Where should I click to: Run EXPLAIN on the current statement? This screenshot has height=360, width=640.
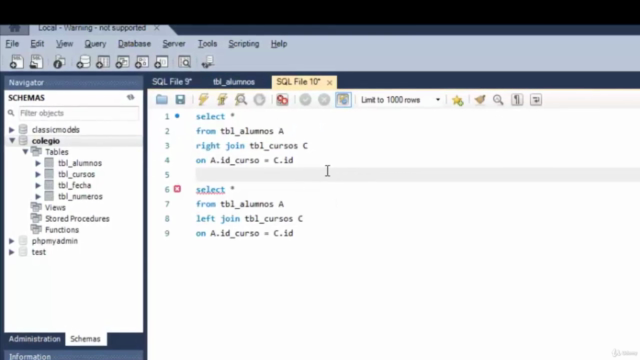pyautogui.click(x=241, y=100)
